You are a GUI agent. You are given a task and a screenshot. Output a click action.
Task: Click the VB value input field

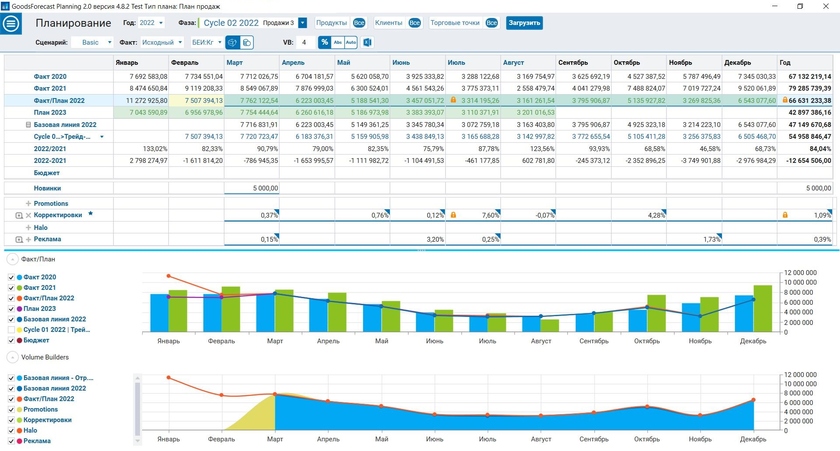pos(304,43)
